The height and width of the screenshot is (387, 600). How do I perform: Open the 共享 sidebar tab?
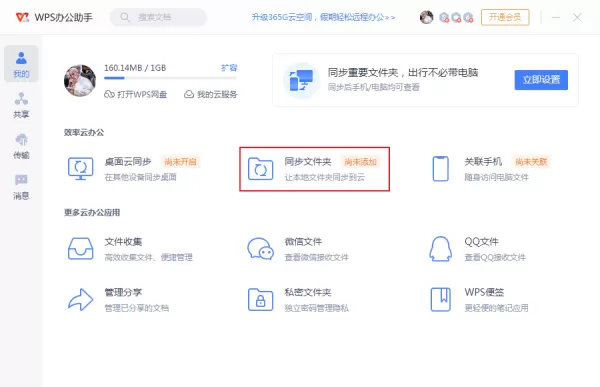[21, 105]
